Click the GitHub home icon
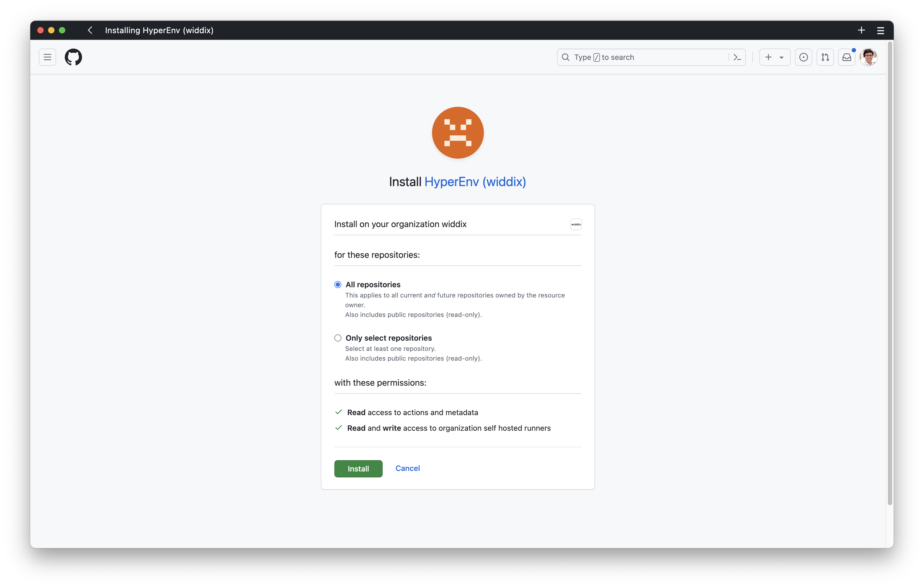 click(x=73, y=57)
